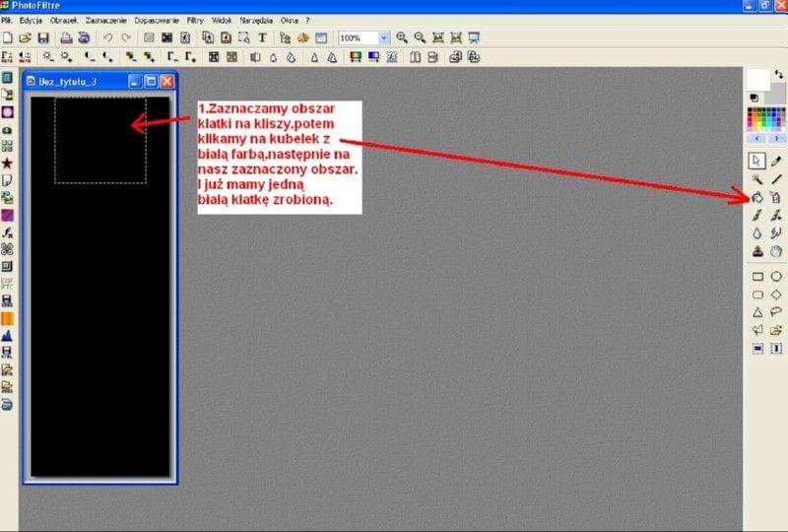Open the load shape folder icon

[x=776, y=330]
